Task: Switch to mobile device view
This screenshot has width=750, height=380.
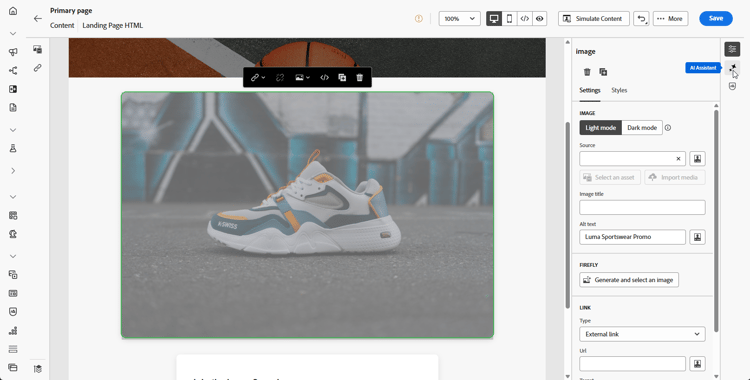Action: tap(509, 19)
